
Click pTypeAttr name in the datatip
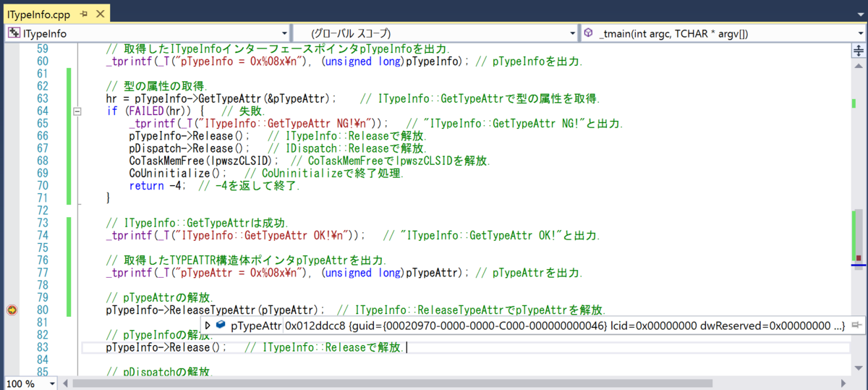[256, 326]
